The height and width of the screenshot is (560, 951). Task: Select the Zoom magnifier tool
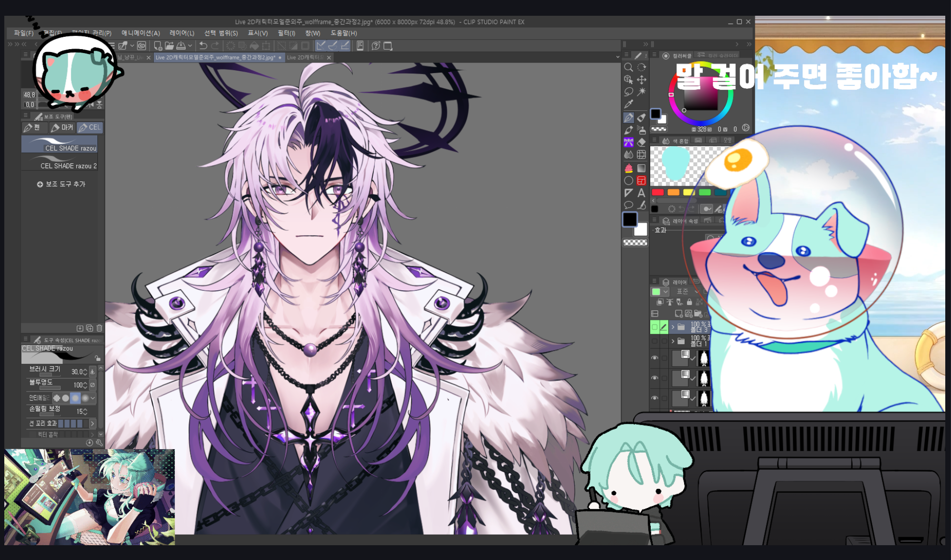pos(628,67)
